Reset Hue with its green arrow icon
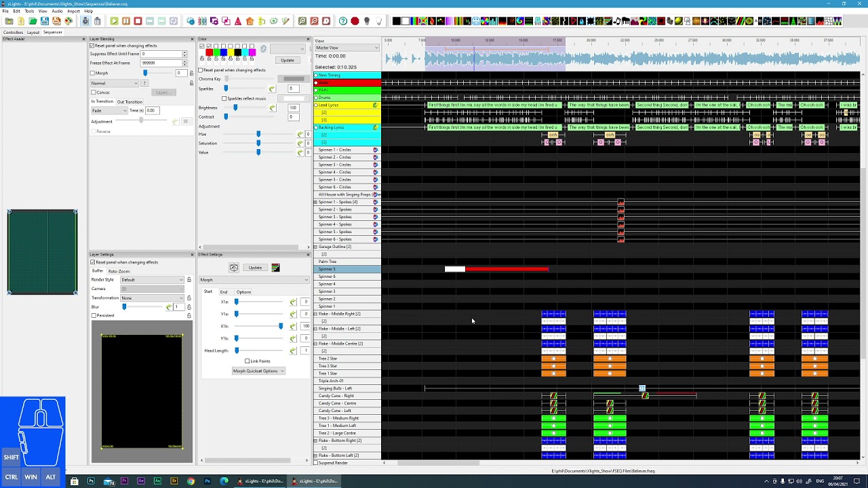Screen dimensions: 868x488 pyautogui.click(x=300, y=134)
